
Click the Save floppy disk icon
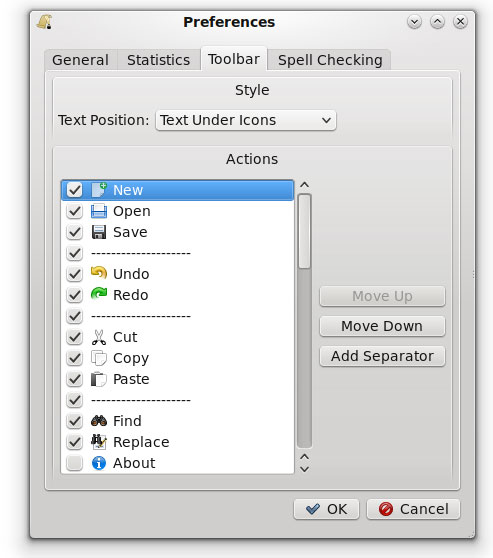pos(99,232)
